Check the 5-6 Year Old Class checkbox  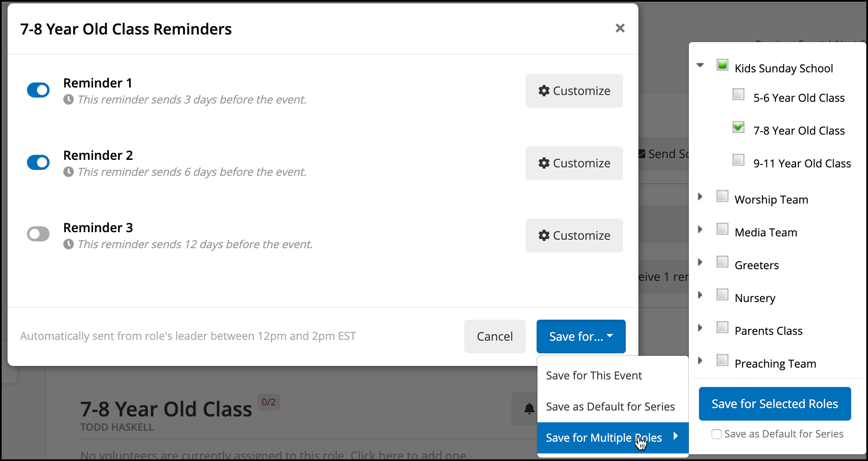tap(738, 94)
